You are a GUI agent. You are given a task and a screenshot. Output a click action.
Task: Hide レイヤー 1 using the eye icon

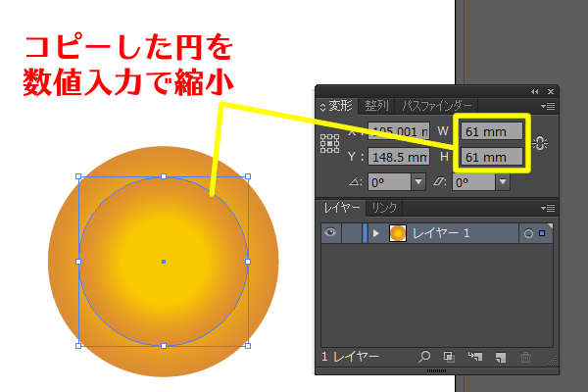pyautogui.click(x=330, y=233)
